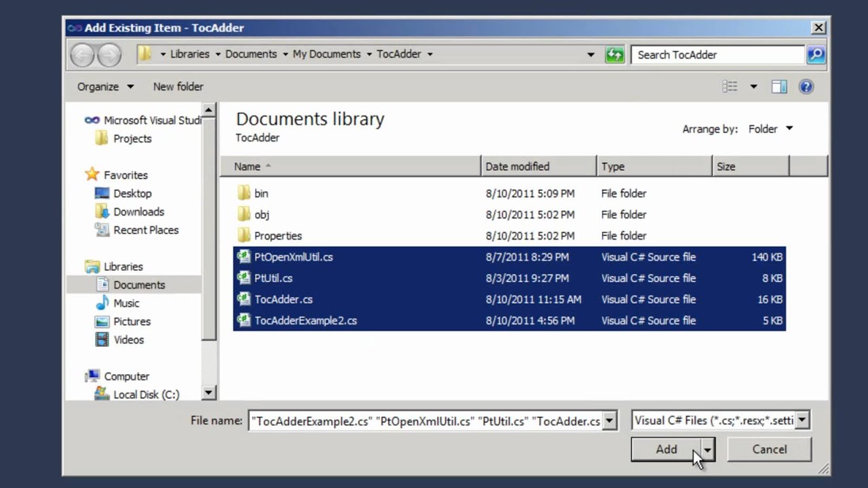The image size is (868, 488).
Task: Open Help with the question mark icon
Action: [806, 87]
